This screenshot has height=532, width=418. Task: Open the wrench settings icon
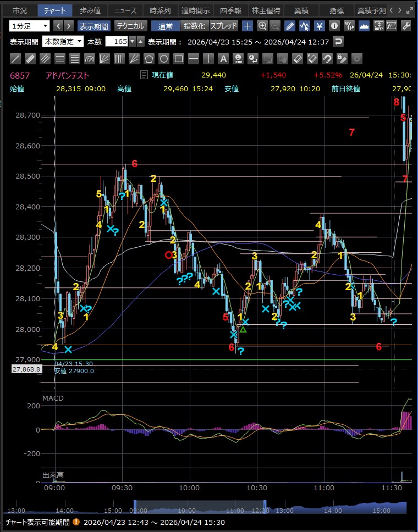tap(406, 26)
